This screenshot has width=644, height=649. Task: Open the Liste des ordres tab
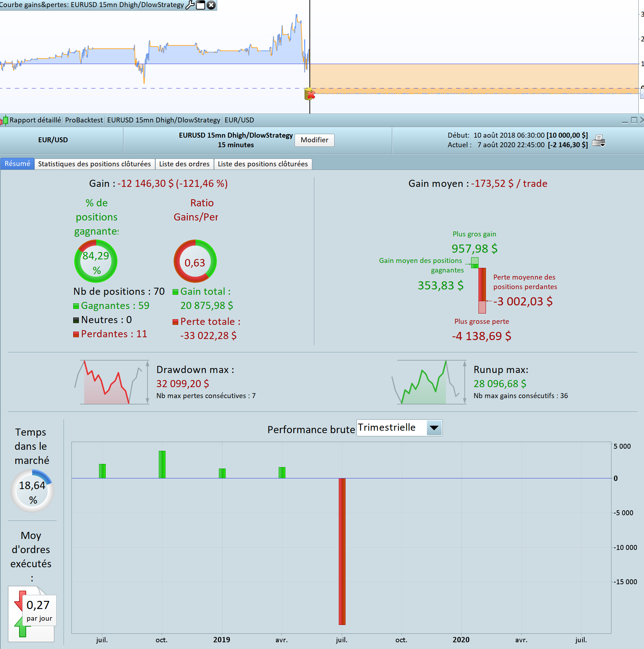coord(184,164)
